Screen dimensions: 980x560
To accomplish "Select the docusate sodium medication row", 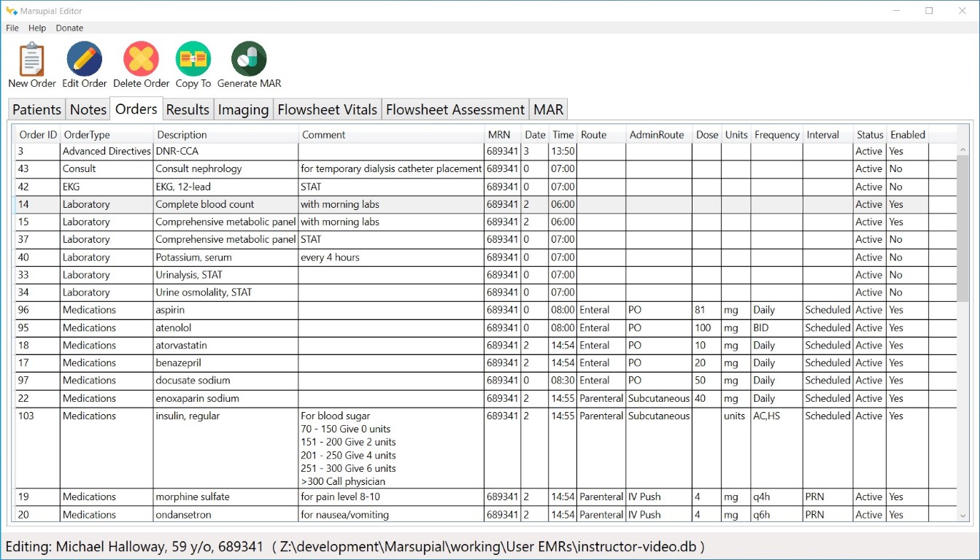I will pos(486,380).
